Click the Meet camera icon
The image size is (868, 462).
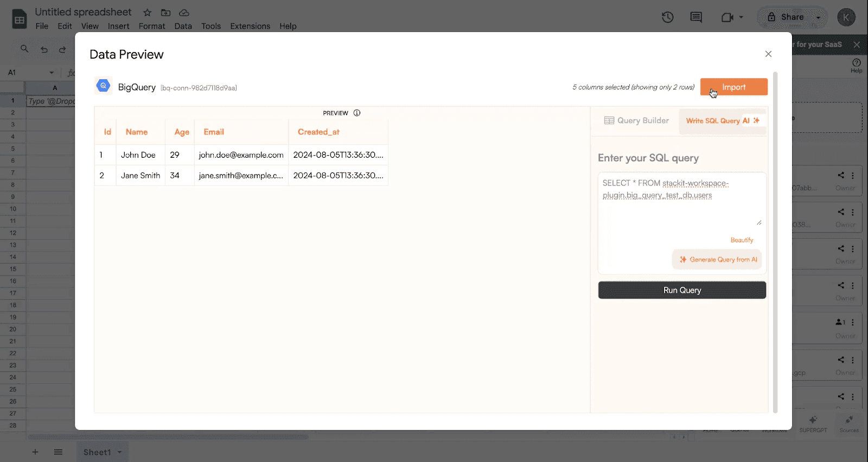[727, 17]
